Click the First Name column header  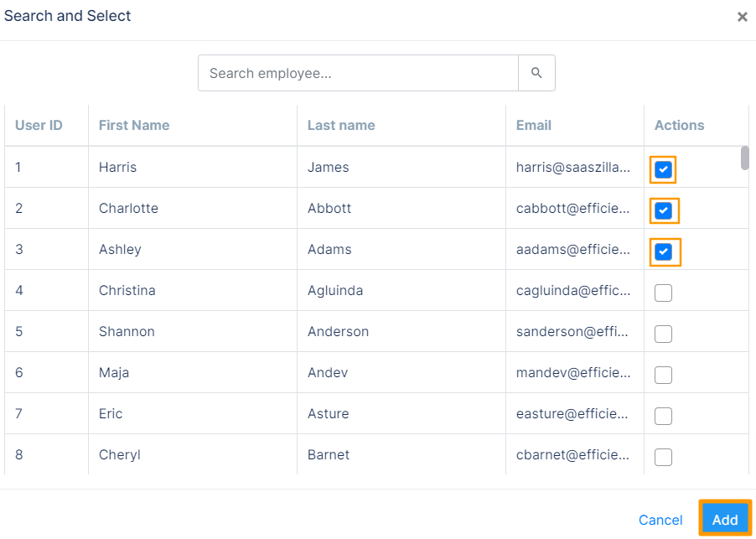click(x=134, y=125)
